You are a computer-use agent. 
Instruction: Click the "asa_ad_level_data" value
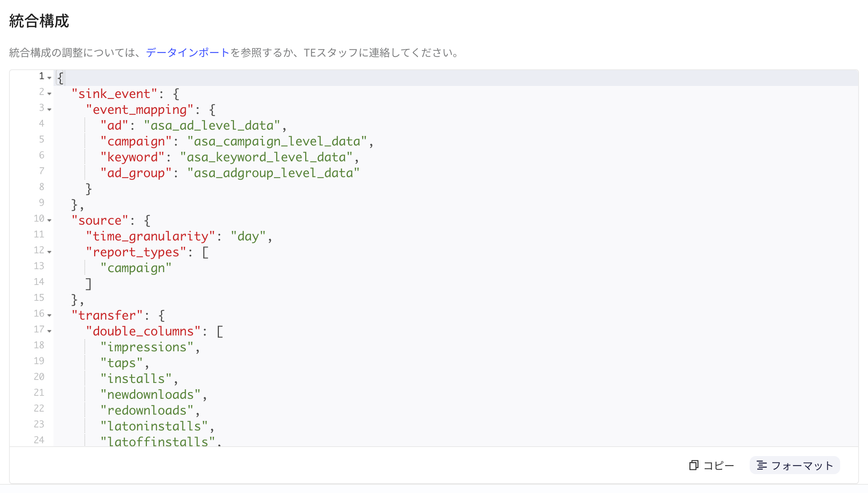(212, 126)
